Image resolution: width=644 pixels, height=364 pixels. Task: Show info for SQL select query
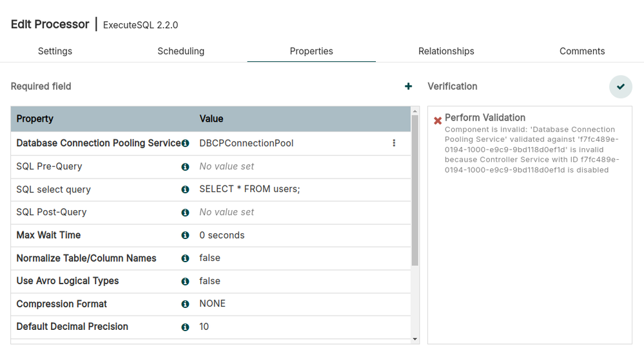(x=185, y=189)
